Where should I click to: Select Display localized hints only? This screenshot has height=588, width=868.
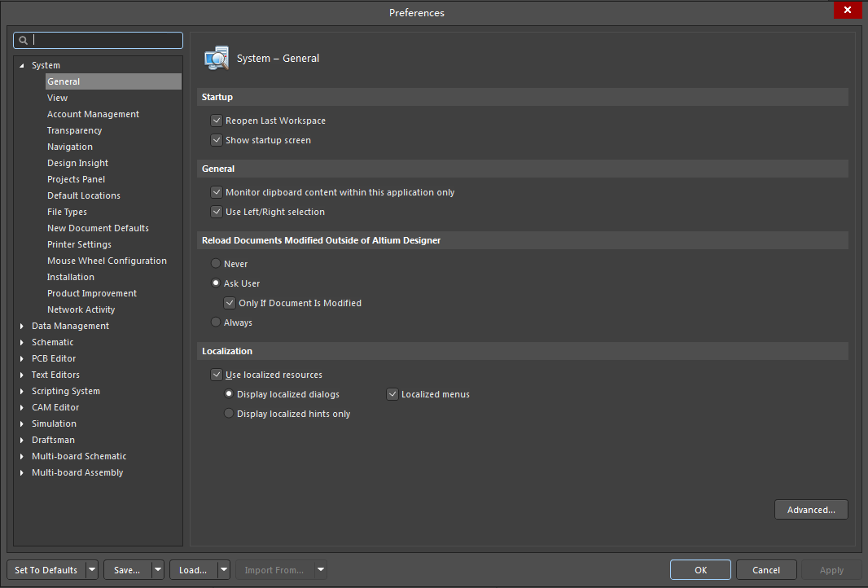tap(229, 414)
